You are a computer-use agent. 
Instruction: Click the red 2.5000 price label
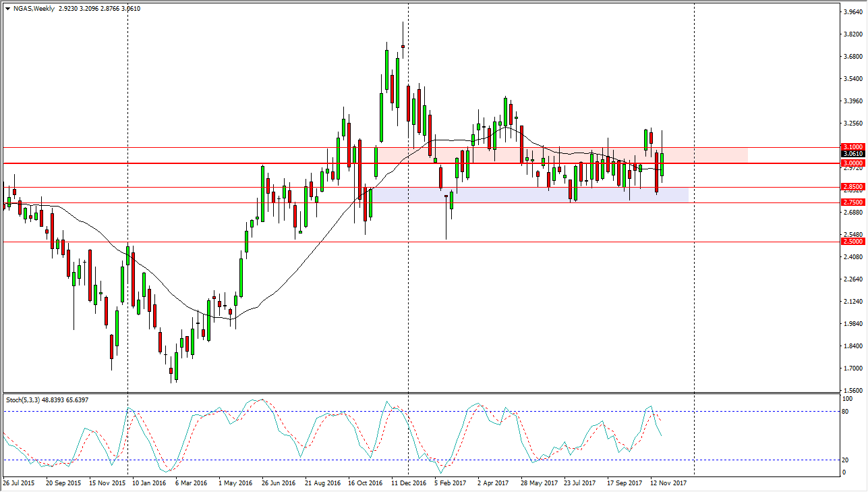pyautogui.click(x=852, y=242)
